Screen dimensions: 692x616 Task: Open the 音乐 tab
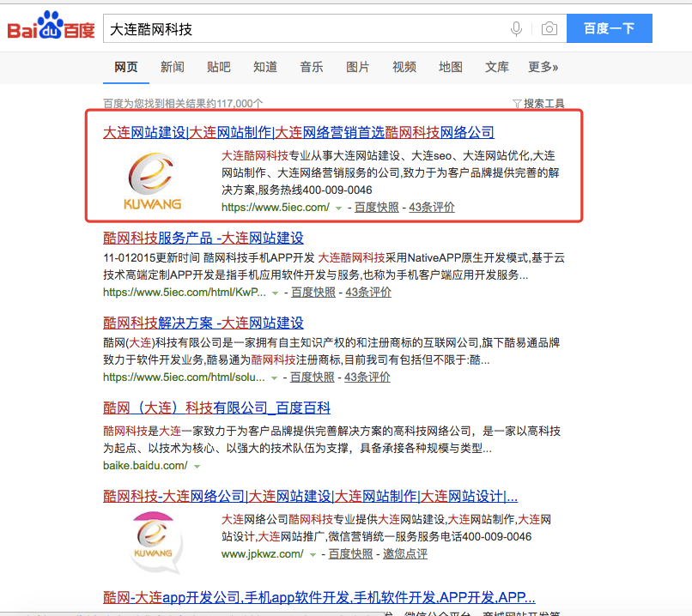[312, 67]
